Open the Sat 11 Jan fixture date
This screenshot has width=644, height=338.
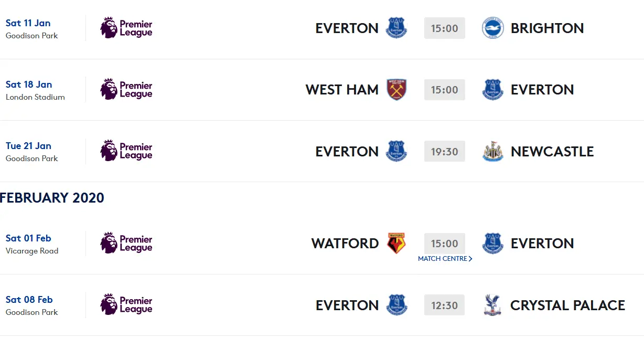click(28, 23)
